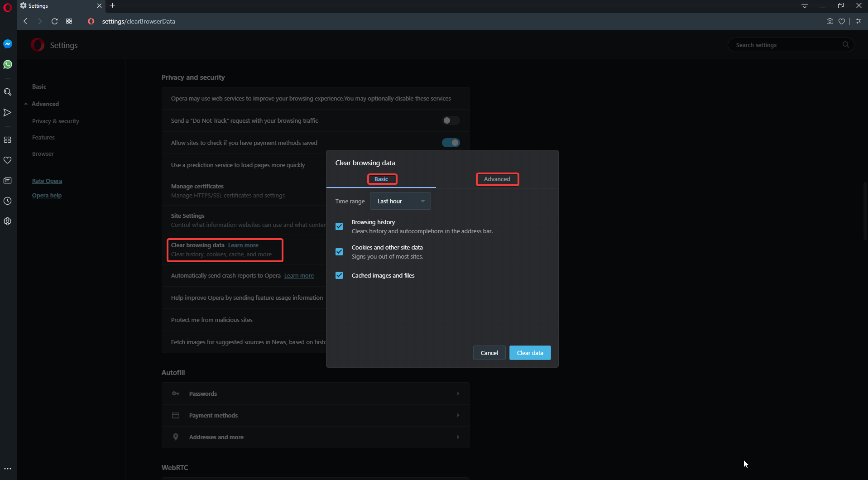This screenshot has height=480, width=868.
Task: Open the Opera help link
Action: 47,195
